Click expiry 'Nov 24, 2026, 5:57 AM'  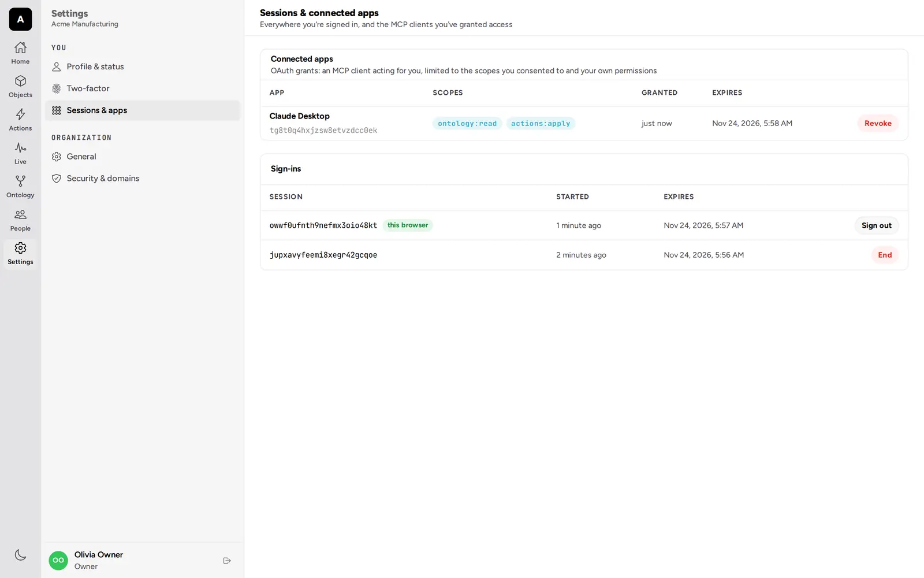[x=703, y=225]
